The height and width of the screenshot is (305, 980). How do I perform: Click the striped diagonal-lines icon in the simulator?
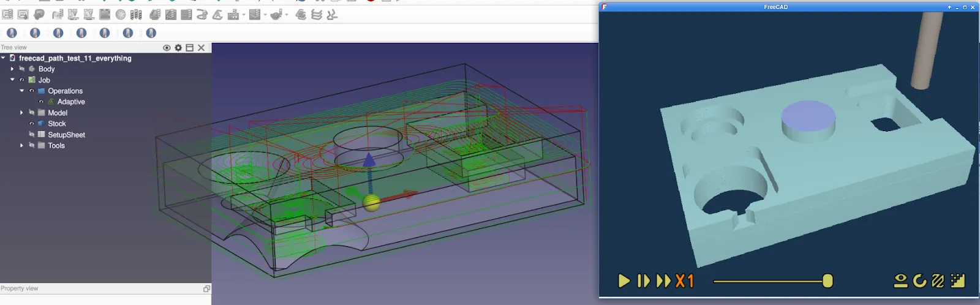click(938, 281)
